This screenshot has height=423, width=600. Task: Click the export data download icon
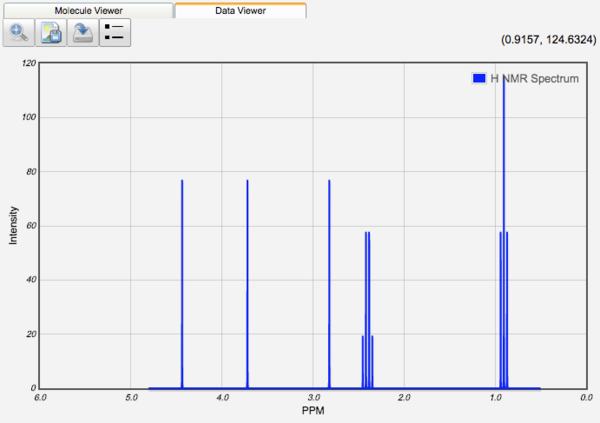click(82, 35)
